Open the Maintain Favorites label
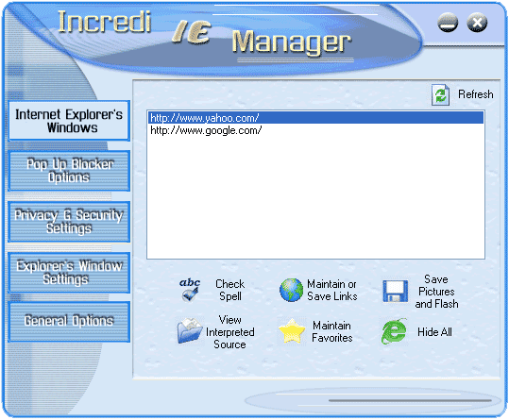Image resolution: width=509 pixels, height=420 pixels. (331, 331)
